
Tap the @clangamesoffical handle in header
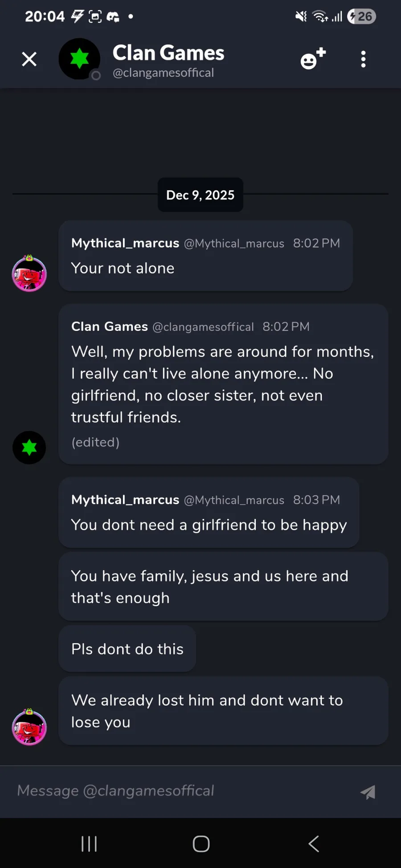tap(163, 73)
